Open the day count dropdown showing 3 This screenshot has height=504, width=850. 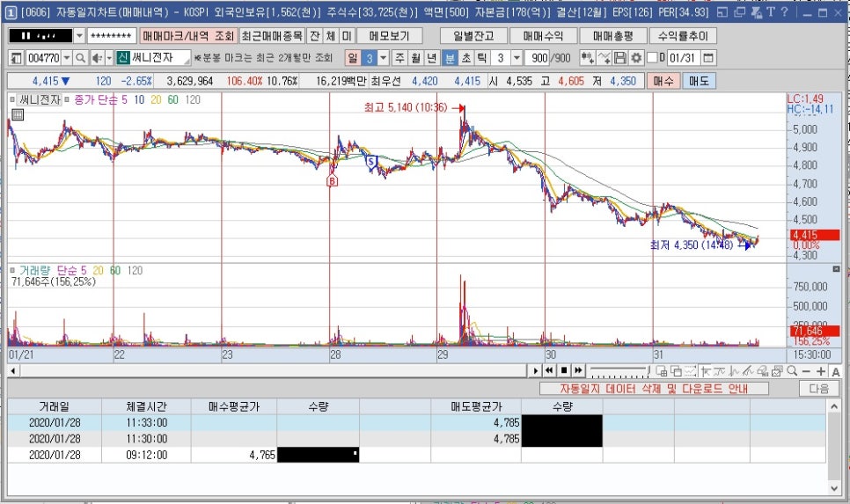pos(384,58)
